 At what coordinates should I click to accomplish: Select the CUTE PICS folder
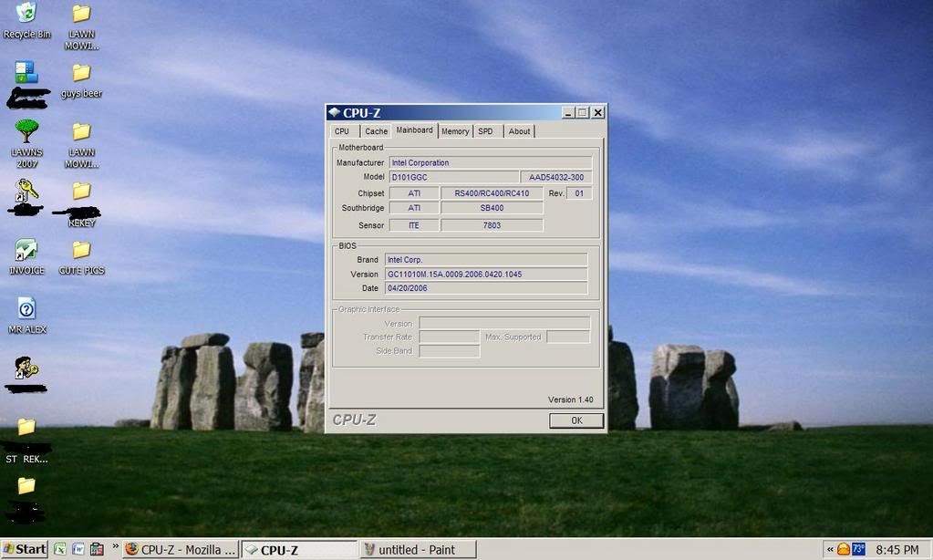81,257
